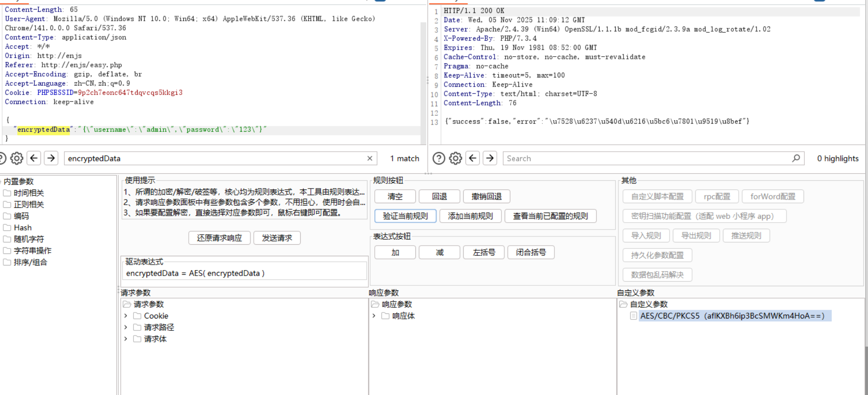Go to next match in response search

point(490,158)
